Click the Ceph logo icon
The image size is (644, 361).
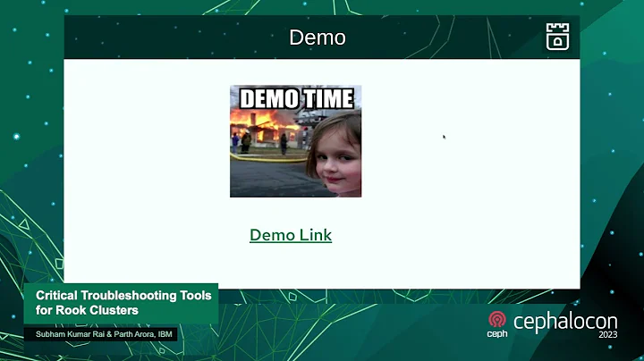point(497,324)
